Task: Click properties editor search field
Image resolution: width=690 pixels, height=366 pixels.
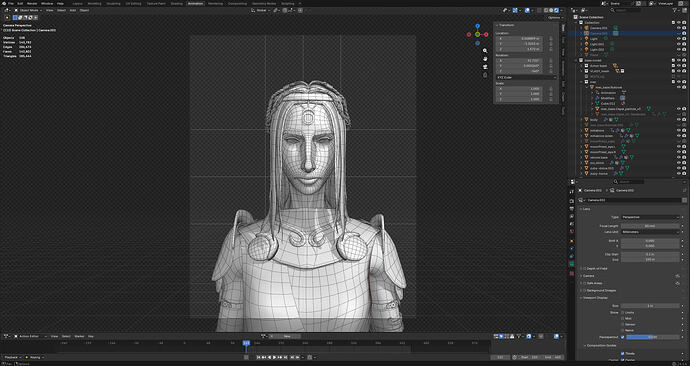Action: (x=629, y=181)
